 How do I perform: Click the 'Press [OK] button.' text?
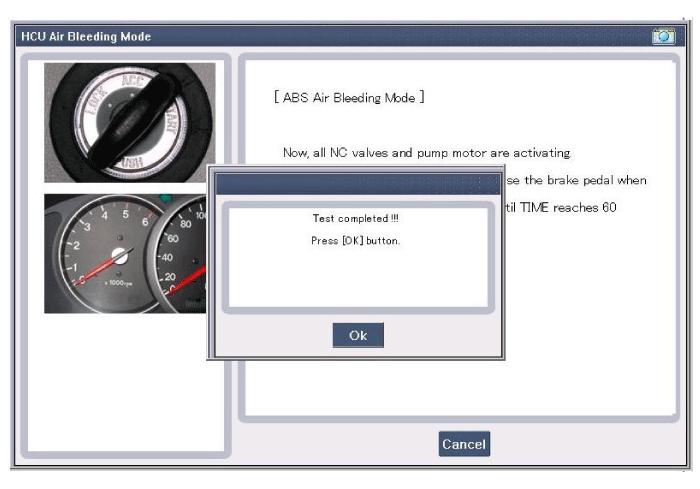coord(355,241)
